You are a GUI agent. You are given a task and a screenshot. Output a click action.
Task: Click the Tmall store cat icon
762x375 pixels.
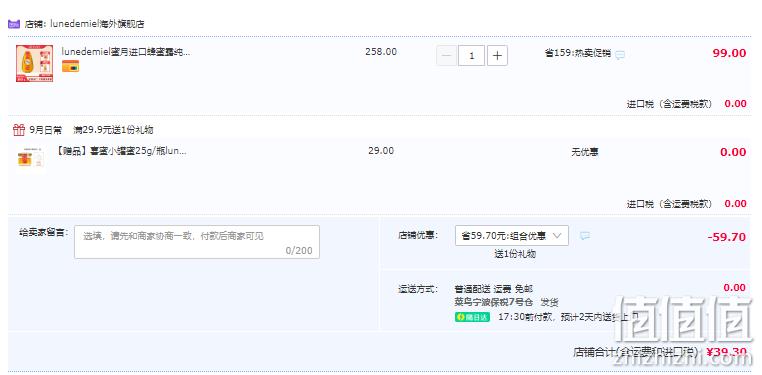tap(14, 24)
